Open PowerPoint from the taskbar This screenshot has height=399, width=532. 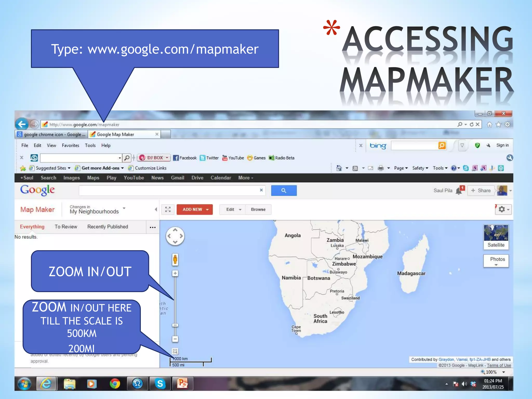pos(182,383)
